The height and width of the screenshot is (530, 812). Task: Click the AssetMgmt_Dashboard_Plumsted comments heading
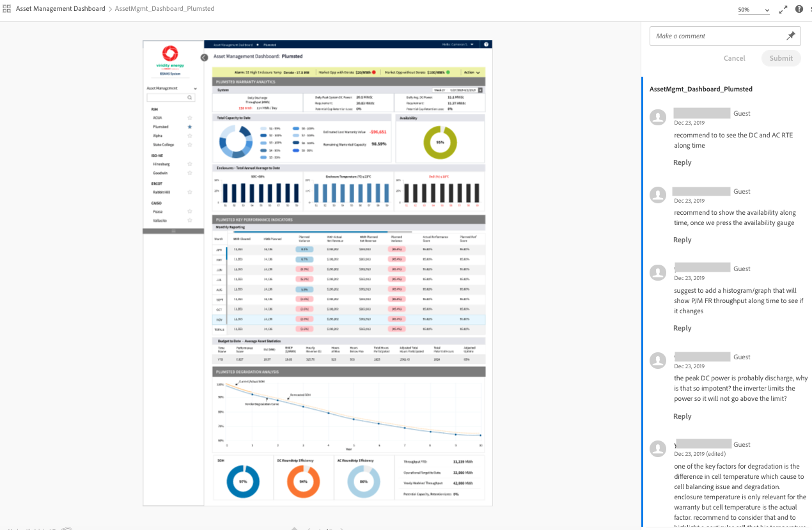coord(701,89)
